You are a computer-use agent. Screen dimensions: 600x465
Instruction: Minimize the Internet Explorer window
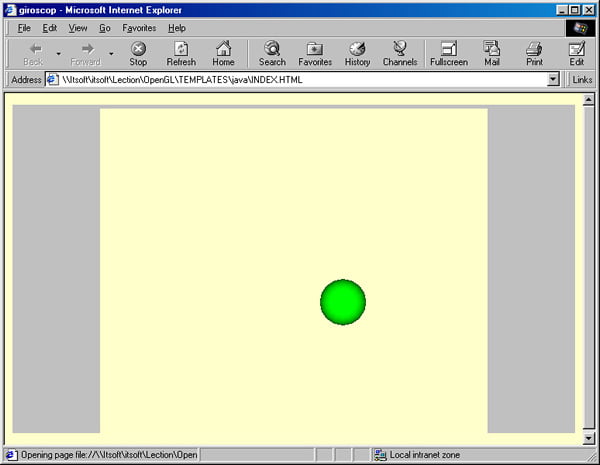pos(562,10)
